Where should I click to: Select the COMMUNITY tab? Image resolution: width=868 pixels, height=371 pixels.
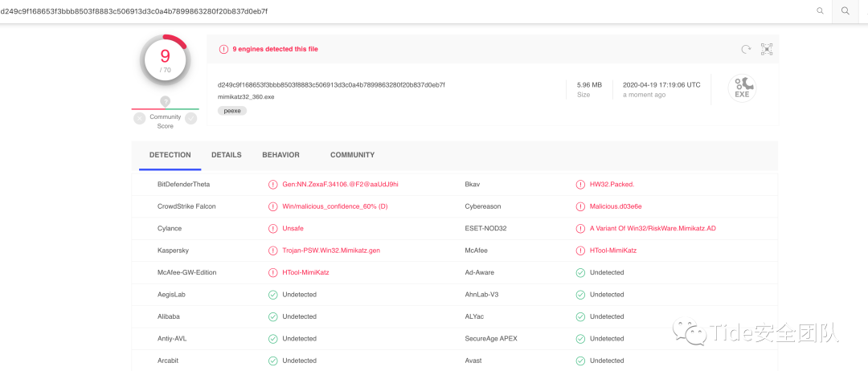[x=352, y=155]
